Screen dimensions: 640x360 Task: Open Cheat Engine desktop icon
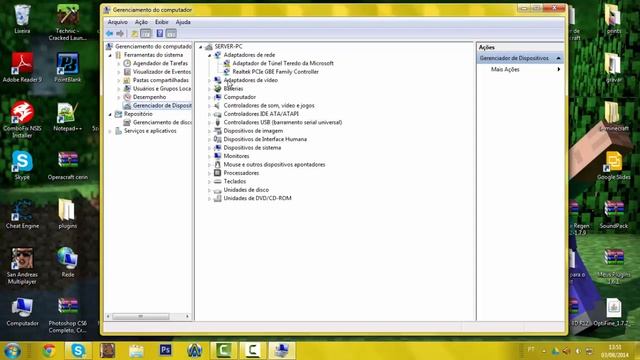point(22,214)
